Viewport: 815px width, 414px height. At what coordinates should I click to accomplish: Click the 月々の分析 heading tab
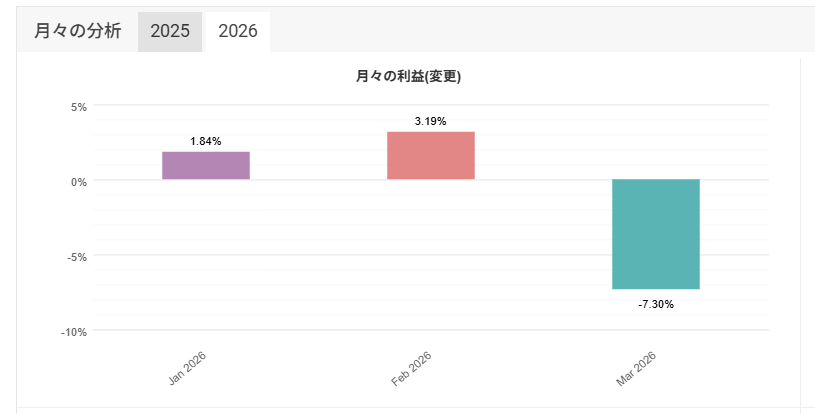pyautogui.click(x=77, y=31)
